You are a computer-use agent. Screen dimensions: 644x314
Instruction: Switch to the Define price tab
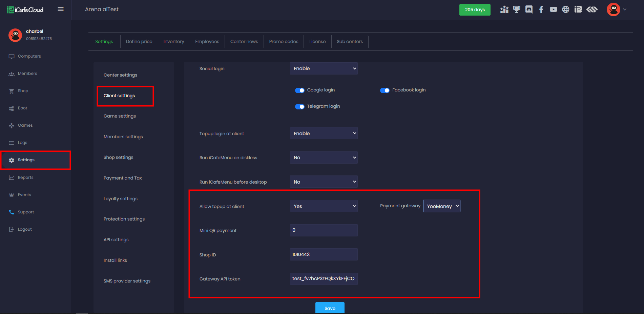tap(139, 42)
